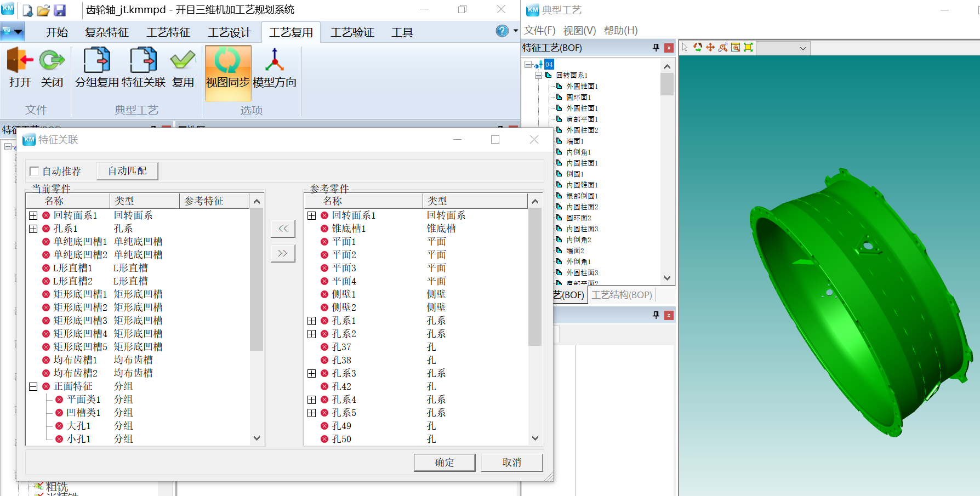Click the 确定 button in dialog
Screen dimensions: 980x496
pos(444,463)
